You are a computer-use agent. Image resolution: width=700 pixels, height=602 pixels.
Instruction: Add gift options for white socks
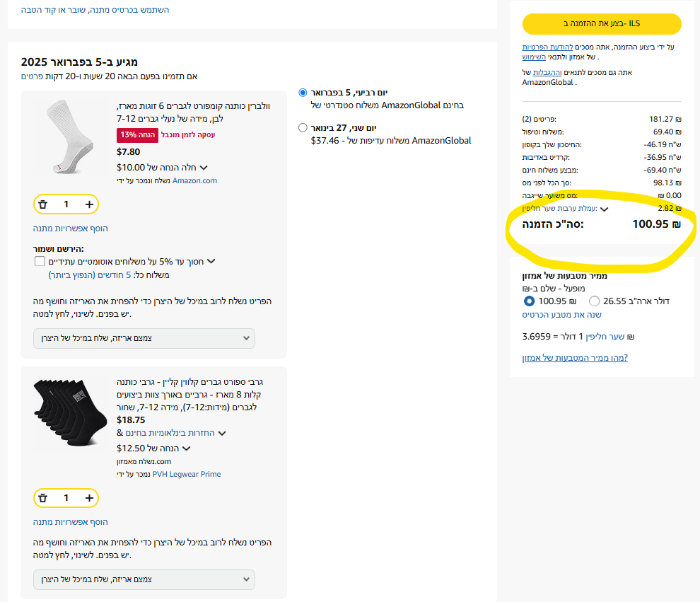(71, 228)
